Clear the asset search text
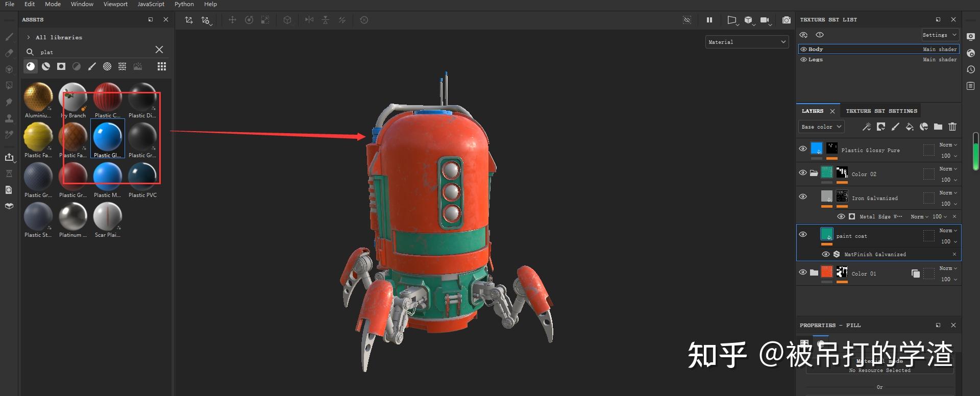The height and width of the screenshot is (396, 980). point(159,49)
